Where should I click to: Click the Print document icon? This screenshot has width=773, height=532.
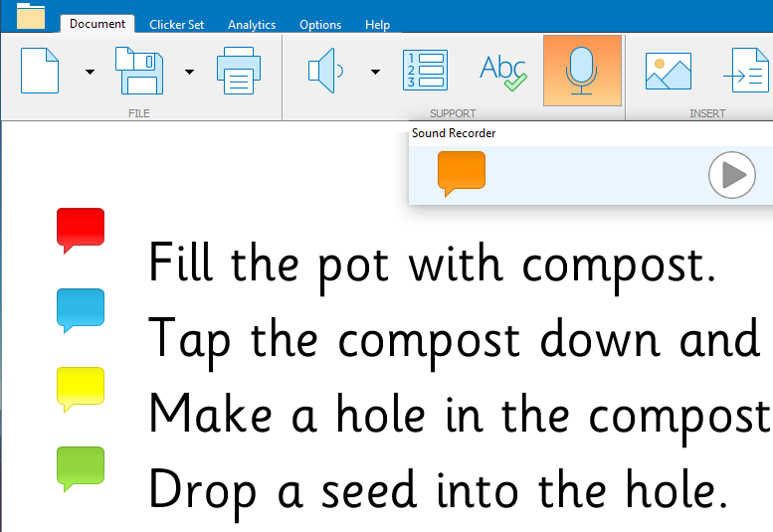coord(239,71)
